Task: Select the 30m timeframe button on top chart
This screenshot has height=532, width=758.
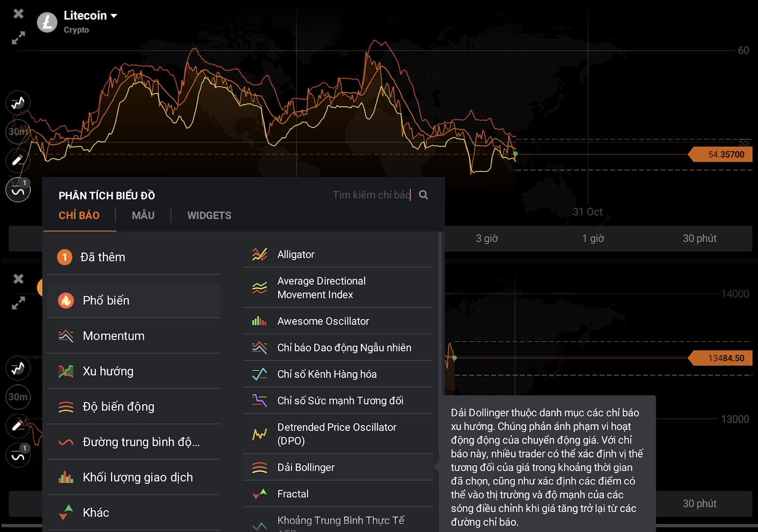Action: (18, 132)
